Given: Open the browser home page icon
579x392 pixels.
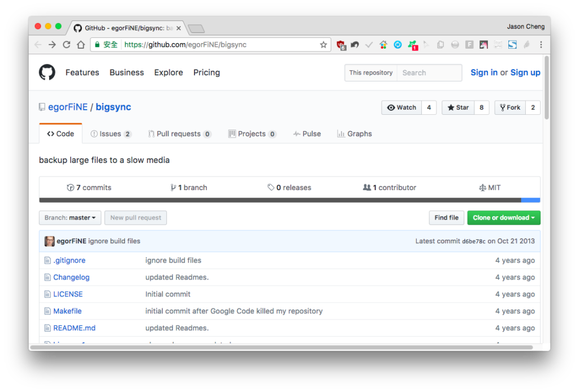Looking at the screenshot, I should [x=81, y=45].
